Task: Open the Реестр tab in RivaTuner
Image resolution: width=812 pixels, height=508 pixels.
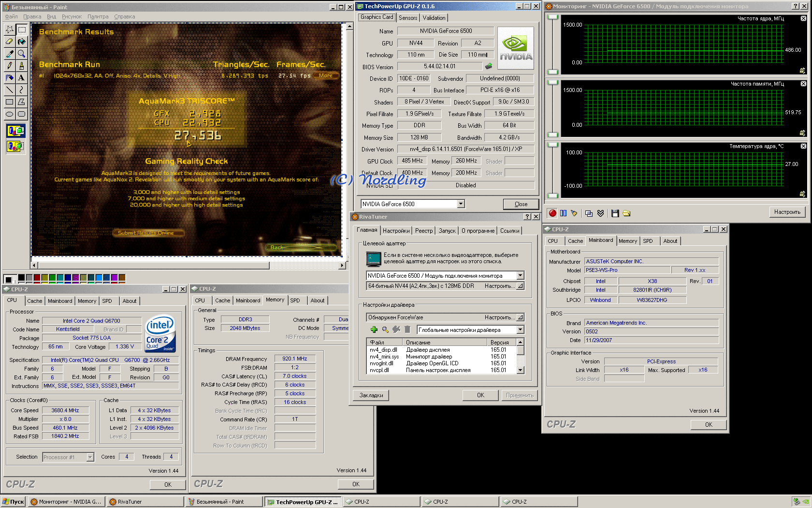Action: (x=424, y=231)
